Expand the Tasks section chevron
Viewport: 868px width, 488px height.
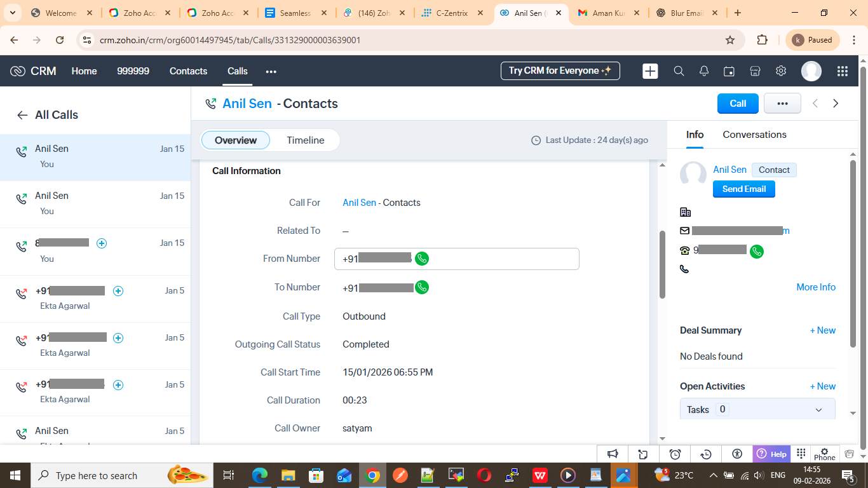point(818,410)
